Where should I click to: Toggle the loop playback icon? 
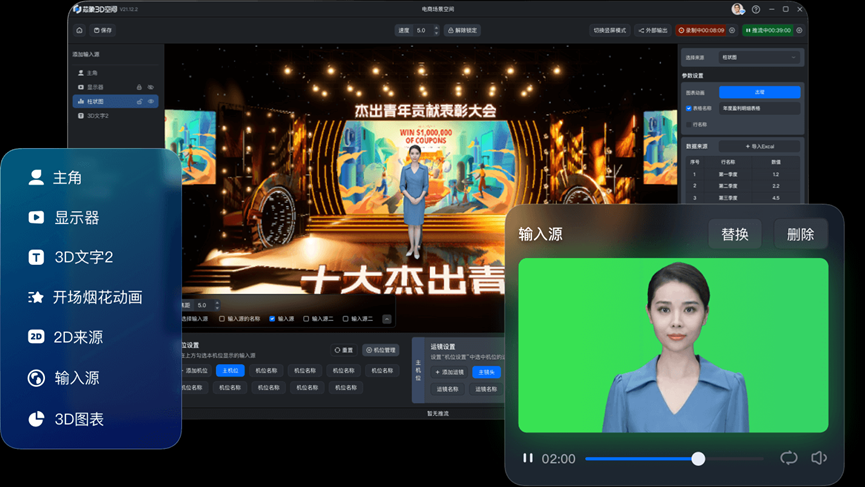point(789,458)
